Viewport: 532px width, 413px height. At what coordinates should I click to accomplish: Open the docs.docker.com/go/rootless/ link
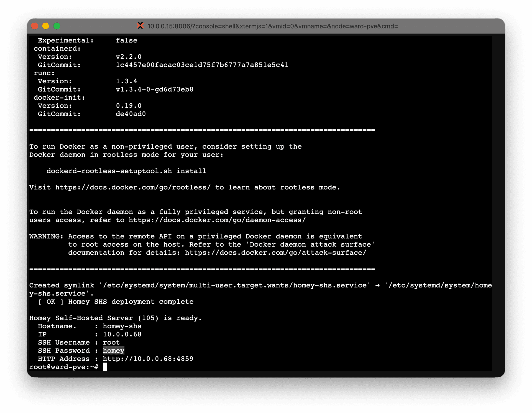coord(133,187)
